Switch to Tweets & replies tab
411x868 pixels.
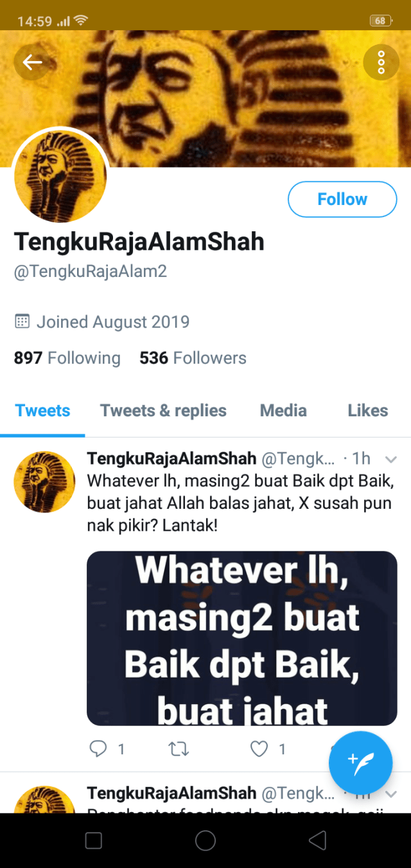(x=163, y=411)
